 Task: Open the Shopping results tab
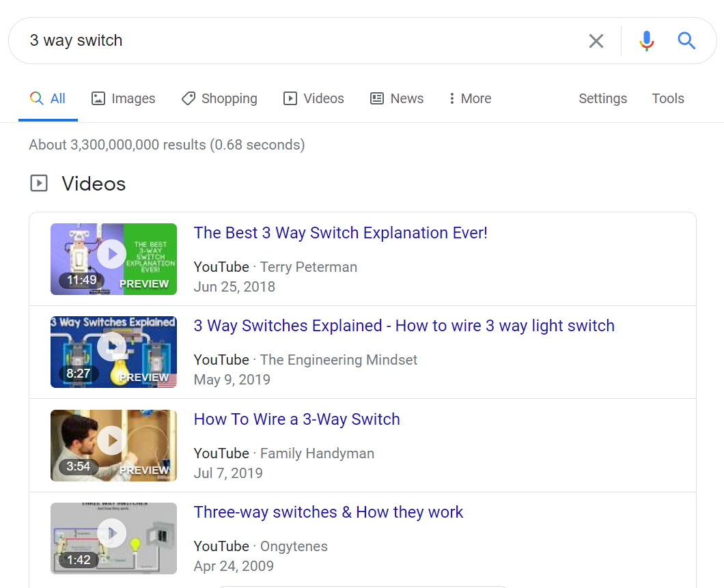[x=219, y=98]
